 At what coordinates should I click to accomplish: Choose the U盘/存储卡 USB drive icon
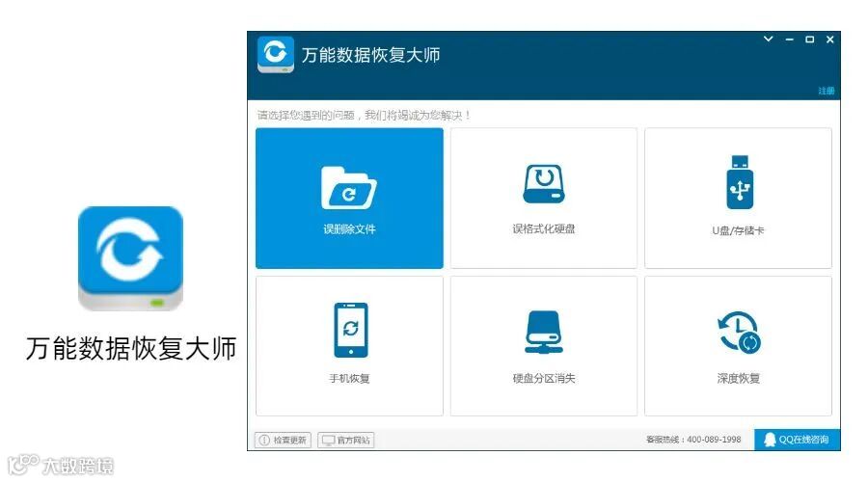tap(740, 182)
